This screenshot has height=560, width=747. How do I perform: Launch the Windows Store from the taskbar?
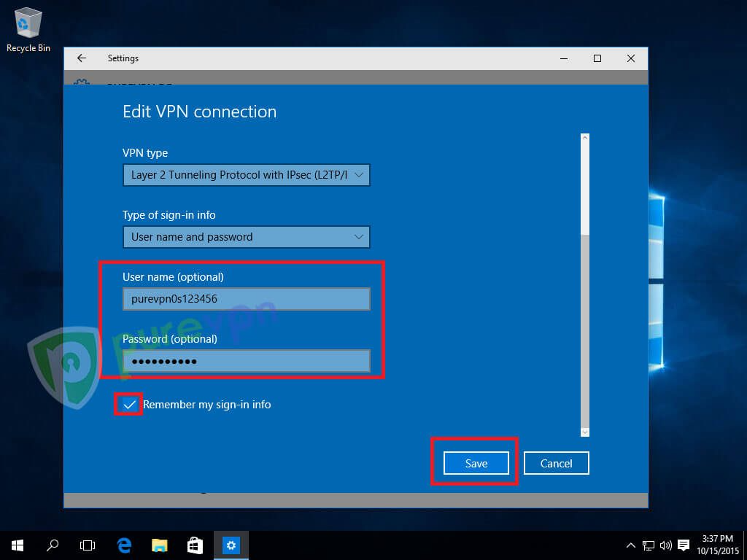click(194, 545)
